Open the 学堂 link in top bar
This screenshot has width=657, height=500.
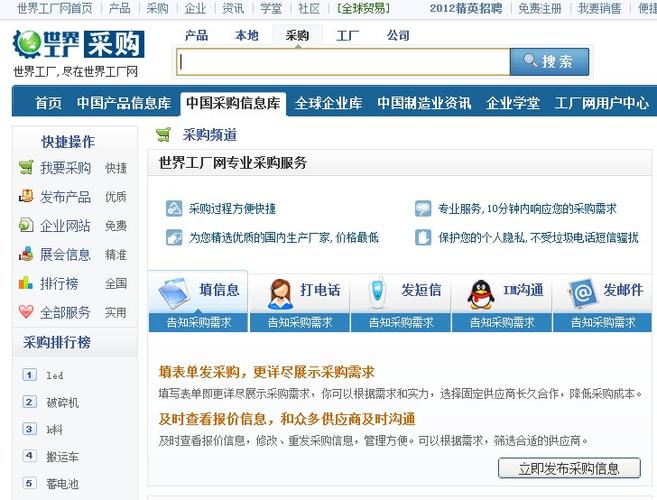coord(271,8)
